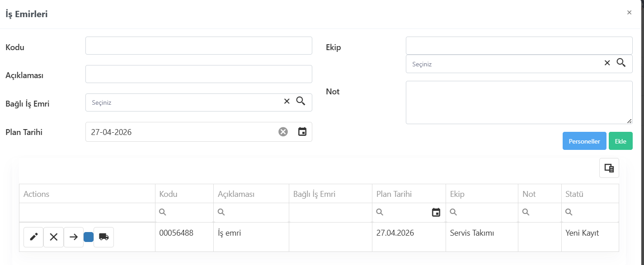Click the blue color square in row 00056488
The width and height of the screenshot is (644, 265).
89,237
